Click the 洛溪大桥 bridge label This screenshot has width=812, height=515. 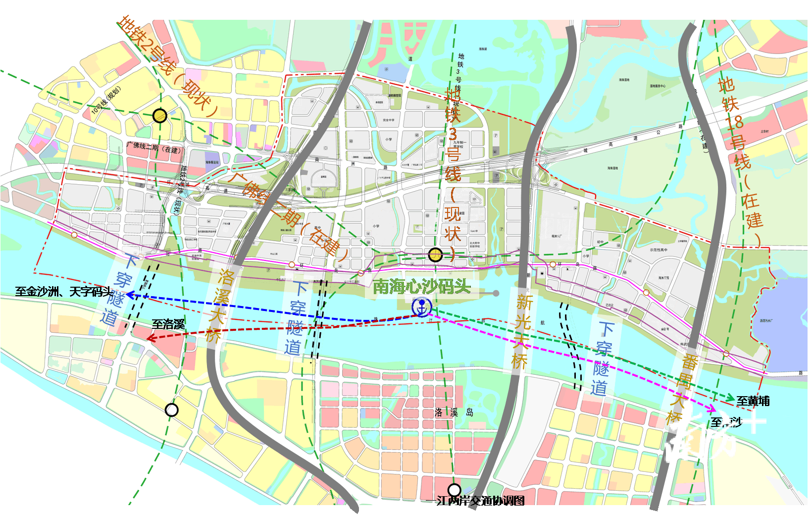219,306
